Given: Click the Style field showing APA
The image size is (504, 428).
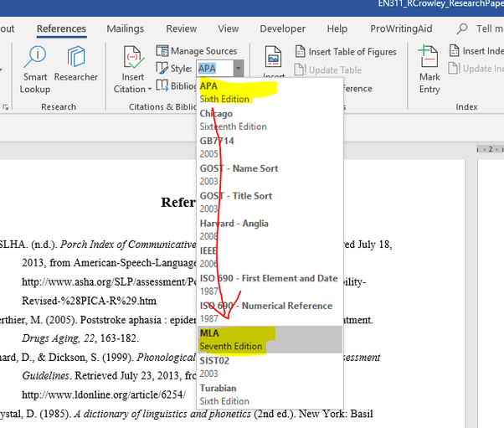Looking at the screenshot, I should point(215,68).
